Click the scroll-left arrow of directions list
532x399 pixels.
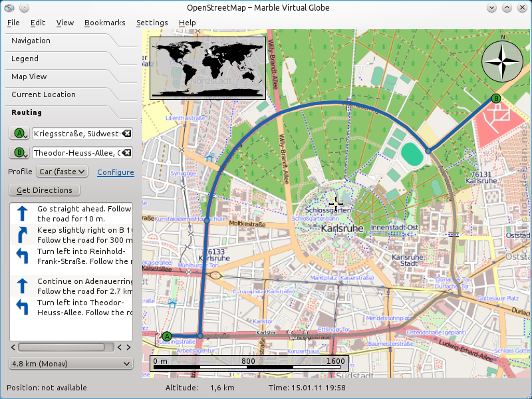(x=13, y=347)
